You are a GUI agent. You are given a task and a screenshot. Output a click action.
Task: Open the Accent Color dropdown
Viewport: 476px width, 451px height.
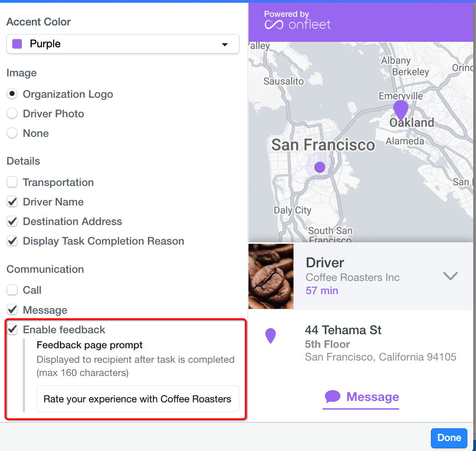click(x=123, y=44)
